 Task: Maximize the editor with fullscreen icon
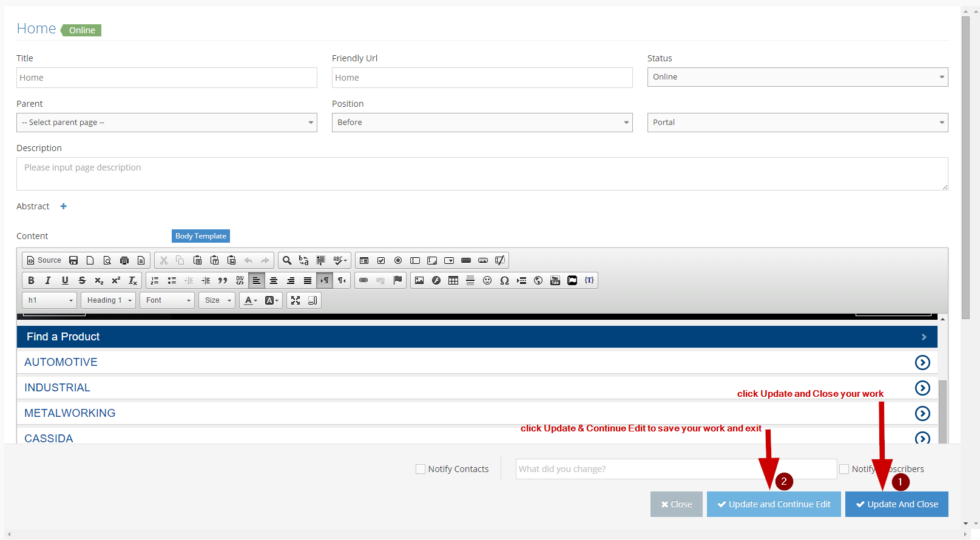(296, 300)
